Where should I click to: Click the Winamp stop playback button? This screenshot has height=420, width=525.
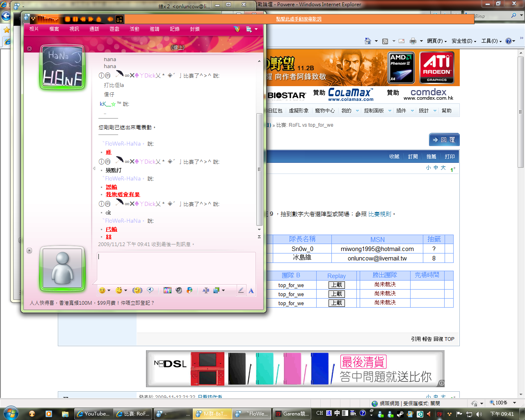68,19
